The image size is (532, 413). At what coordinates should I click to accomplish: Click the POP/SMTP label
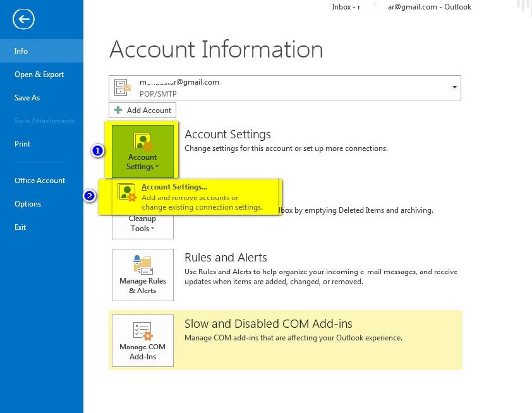(x=158, y=94)
